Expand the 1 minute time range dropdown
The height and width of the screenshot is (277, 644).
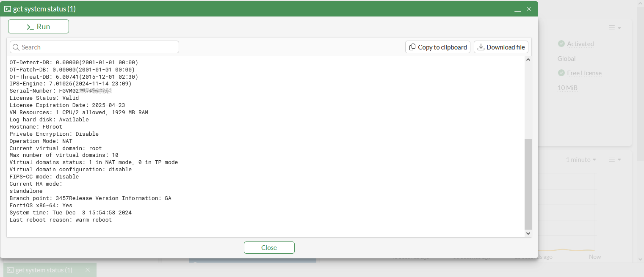(x=581, y=160)
